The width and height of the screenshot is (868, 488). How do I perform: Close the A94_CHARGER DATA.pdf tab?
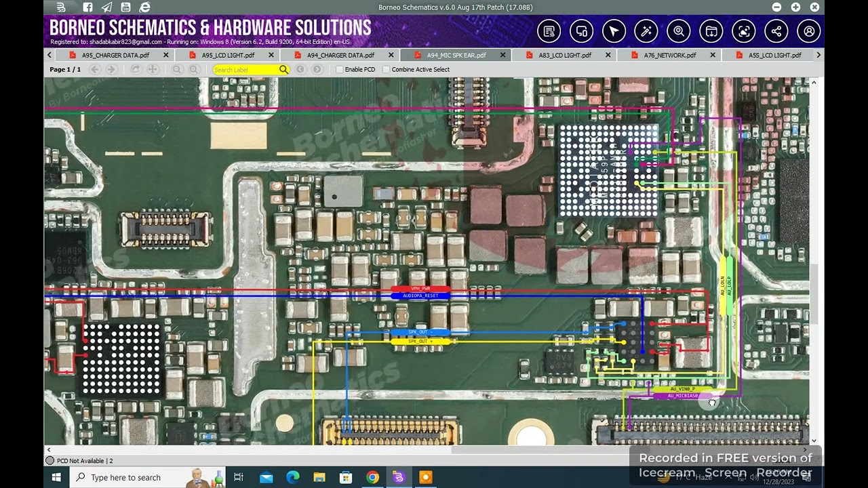click(x=391, y=55)
